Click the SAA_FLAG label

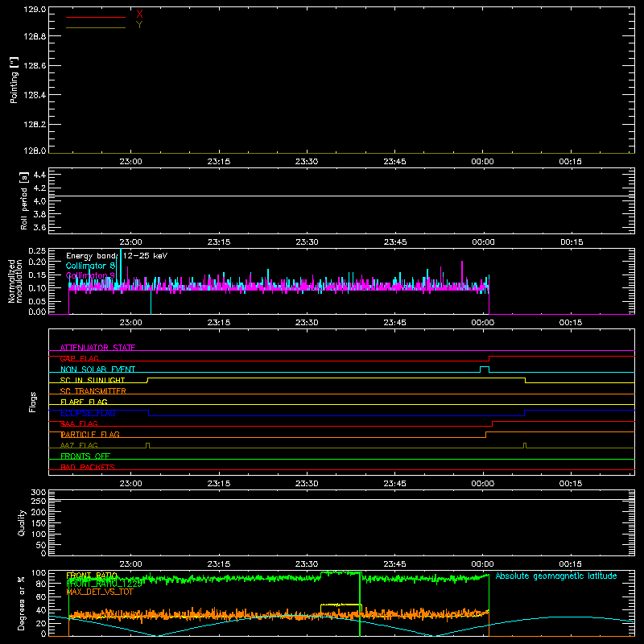79,424
